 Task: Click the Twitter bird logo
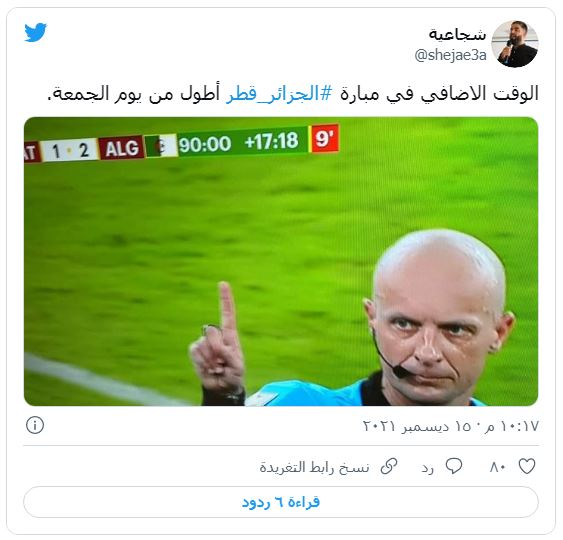click(36, 33)
